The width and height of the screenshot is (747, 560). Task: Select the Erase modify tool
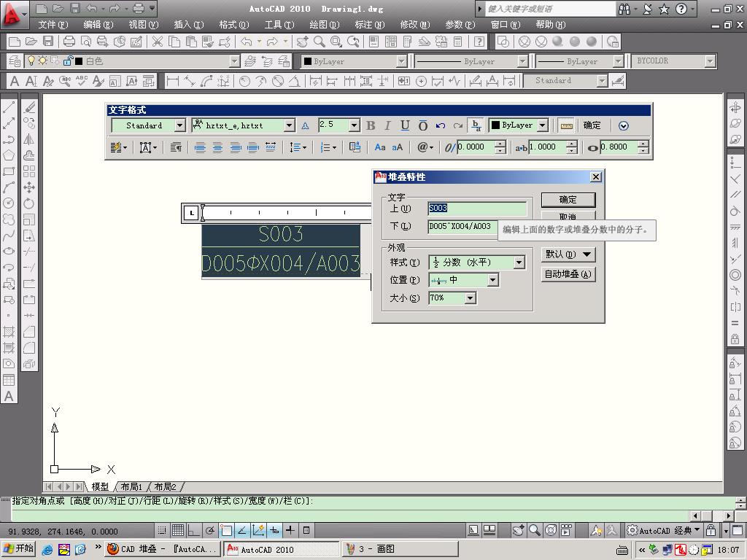coord(29,106)
